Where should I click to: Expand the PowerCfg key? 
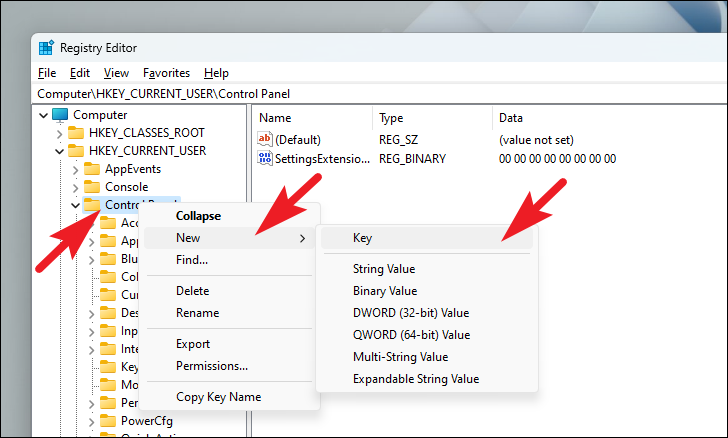click(x=91, y=422)
